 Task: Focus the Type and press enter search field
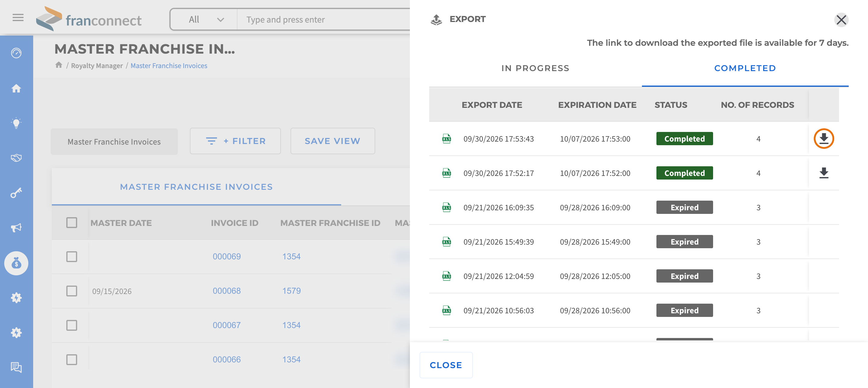[323, 20]
